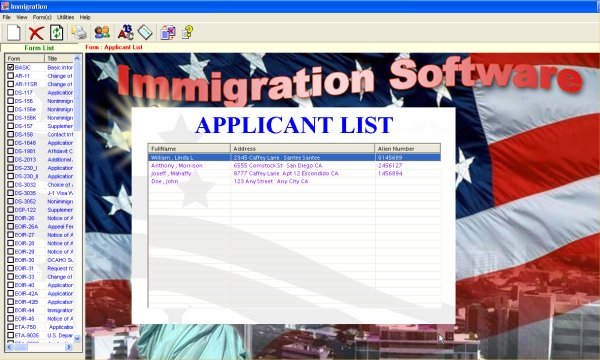Select ETA-9035 form name in list

tap(27, 336)
